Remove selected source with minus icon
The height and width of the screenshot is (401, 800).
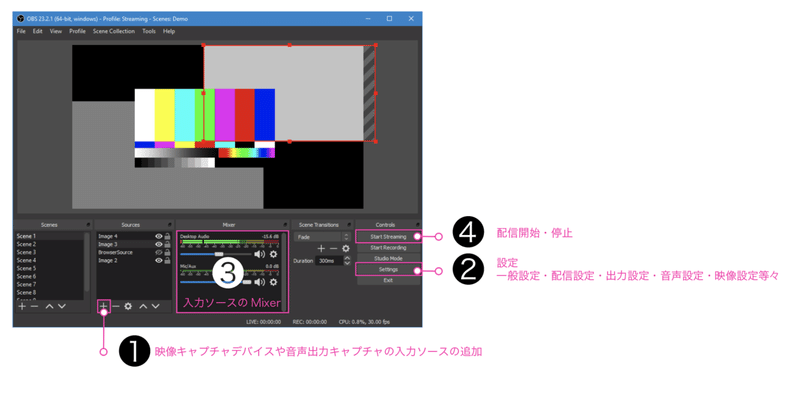pyautogui.click(x=116, y=306)
